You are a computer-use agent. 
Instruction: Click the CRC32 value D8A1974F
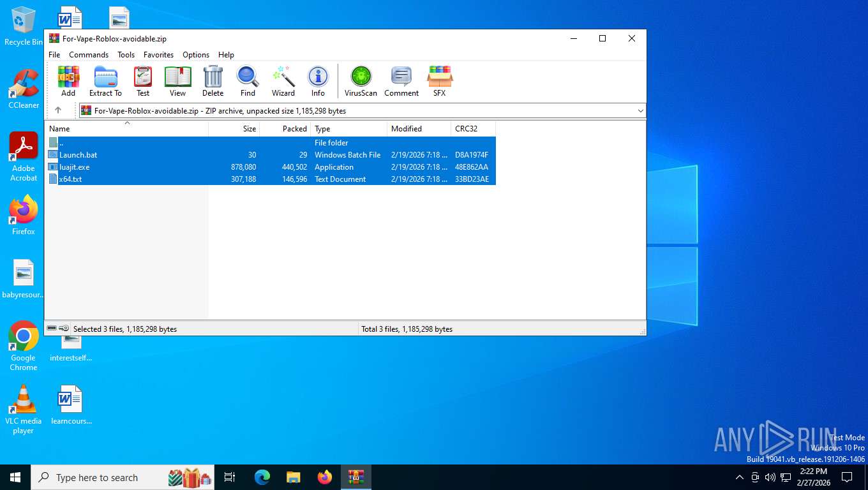pos(472,155)
